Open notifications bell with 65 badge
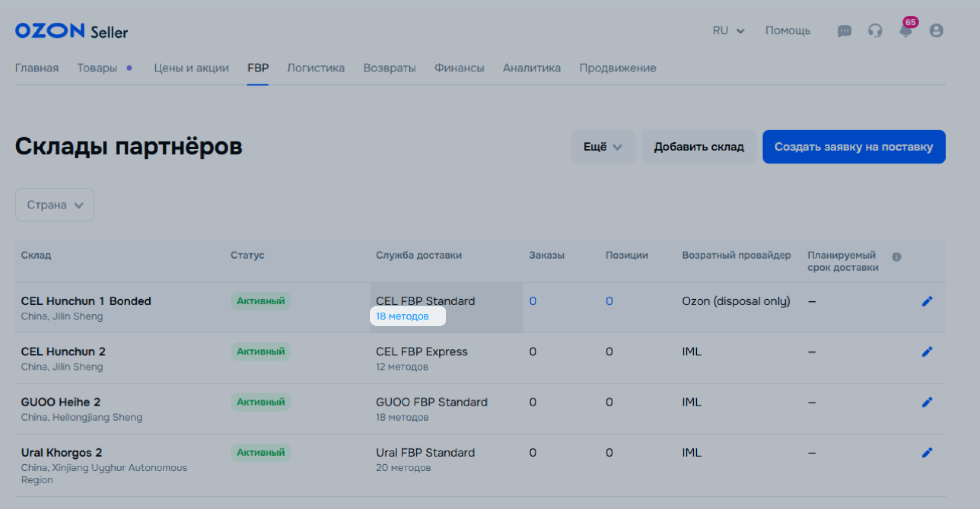This screenshot has height=509, width=980. click(906, 31)
